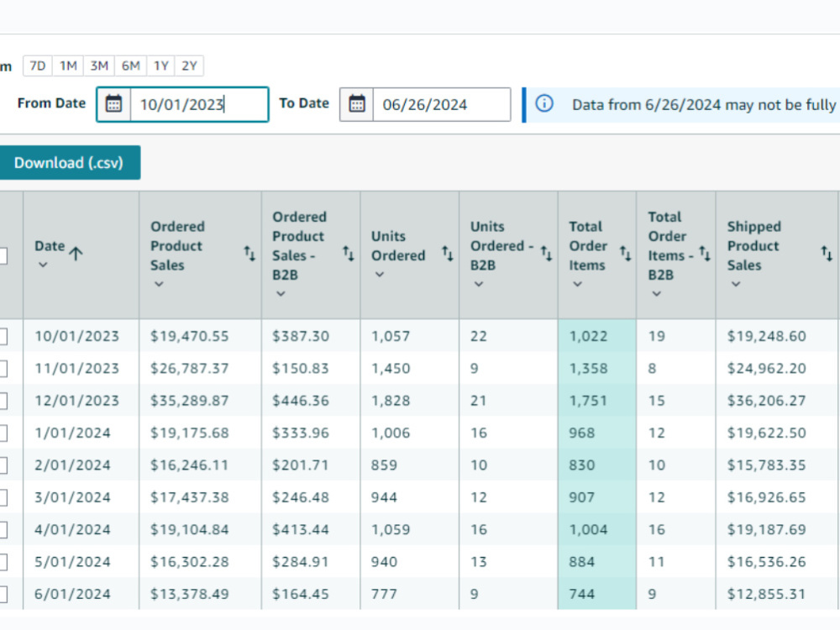Expand the Shipped Product Sales column chevron
This screenshot has width=840, height=630.
point(736,284)
